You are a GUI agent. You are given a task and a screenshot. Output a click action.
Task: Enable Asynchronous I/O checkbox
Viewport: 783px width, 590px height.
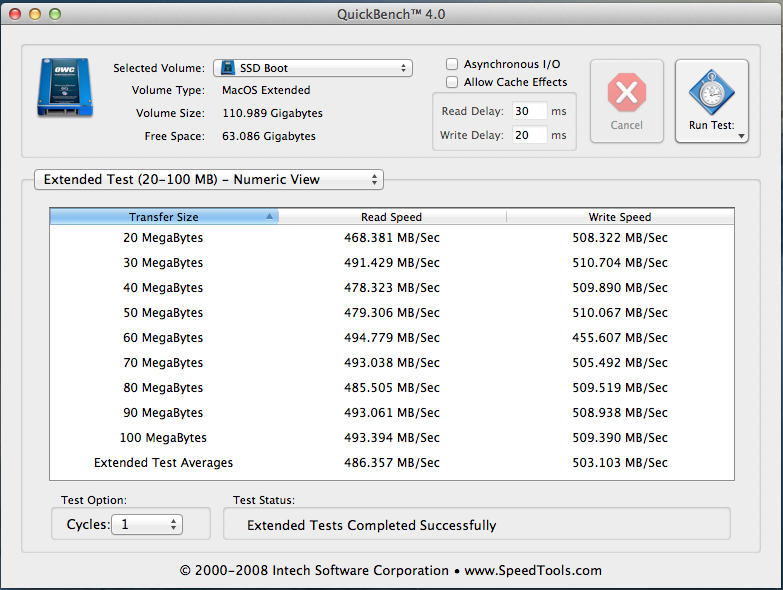(452, 64)
